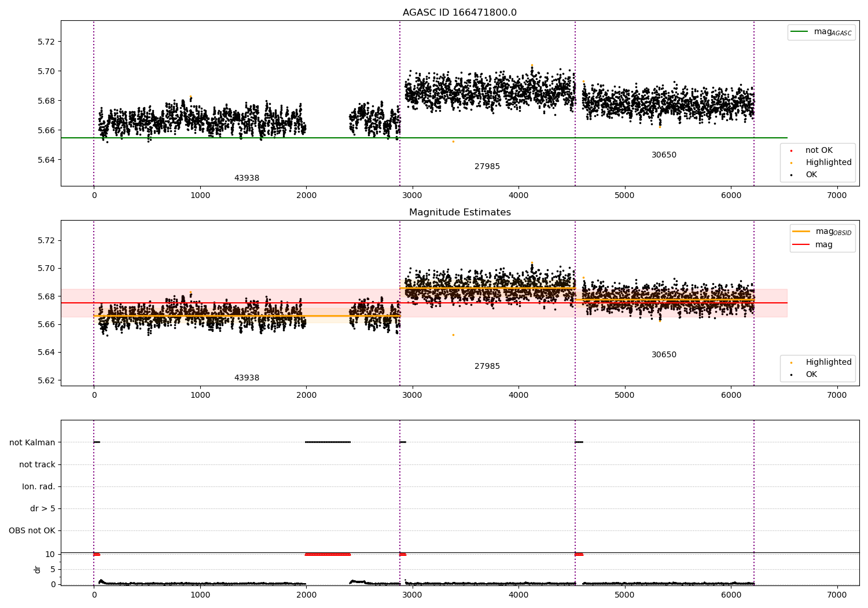Click the 'Magnitude Estimates' plot title
The width and height of the screenshot is (868, 608).
coord(459,213)
